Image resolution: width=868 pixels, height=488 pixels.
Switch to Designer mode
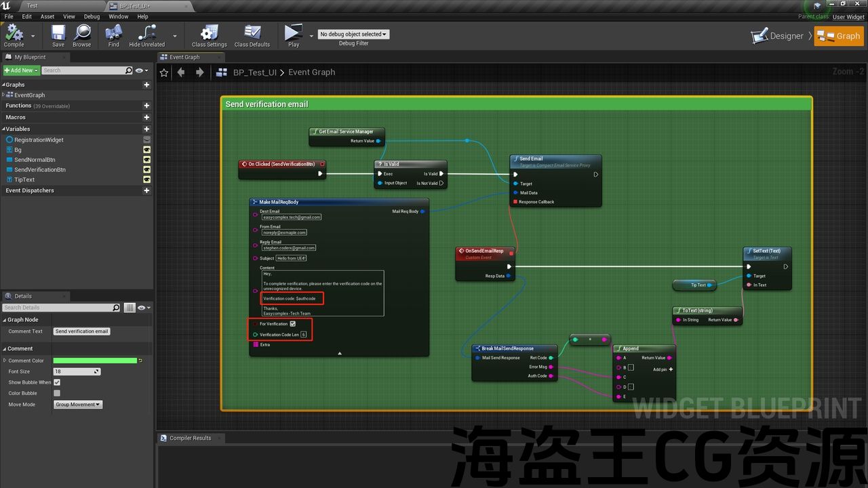(778, 36)
